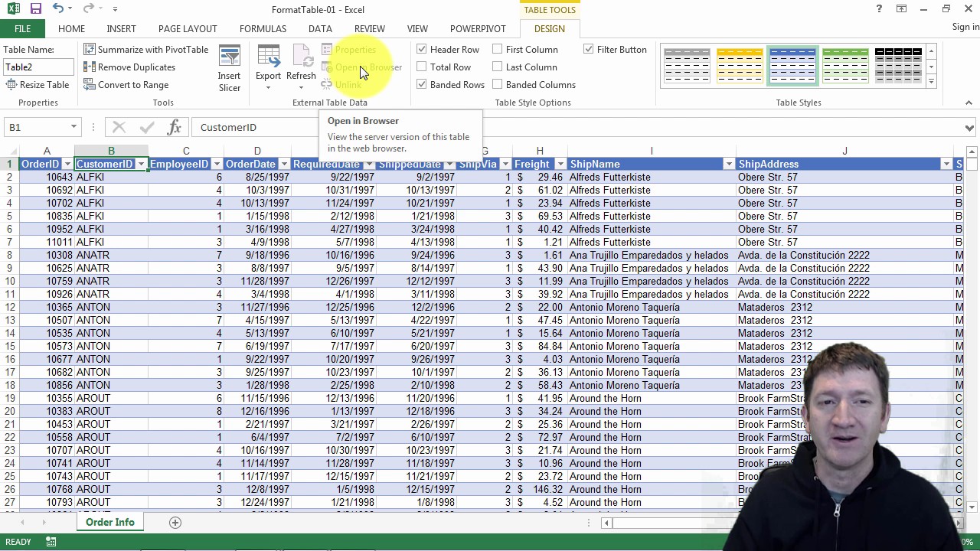Open the Freight filter dropdown
The height and width of the screenshot is (551, 980).
tap(560, 164)
